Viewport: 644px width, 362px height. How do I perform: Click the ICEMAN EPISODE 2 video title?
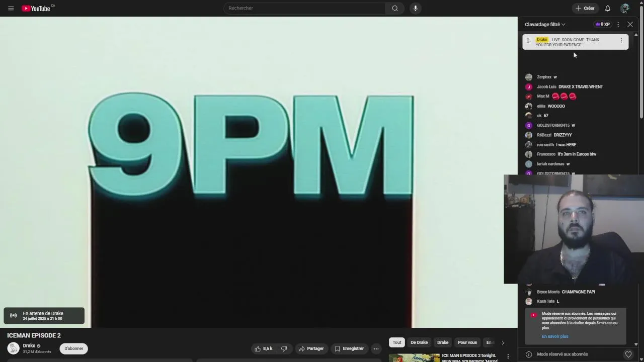(34, 335)
